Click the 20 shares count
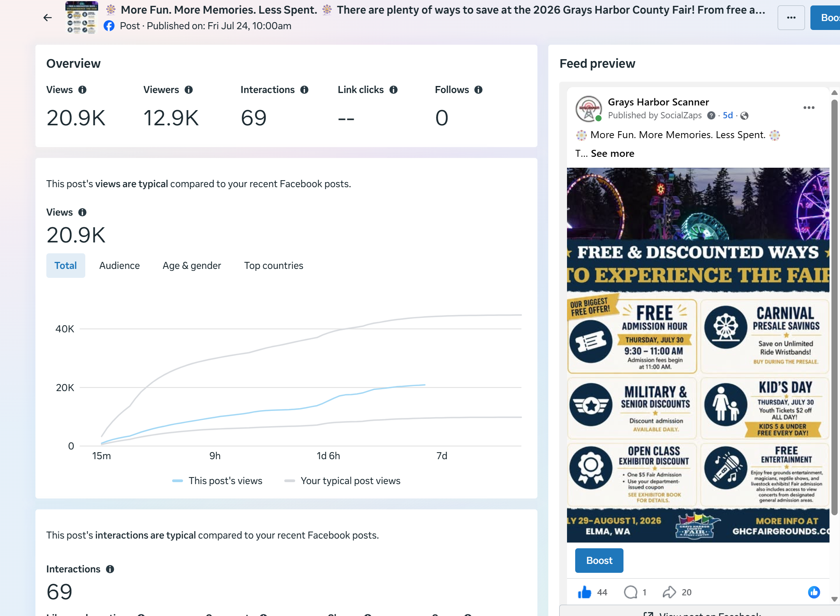 pos(687,593)
